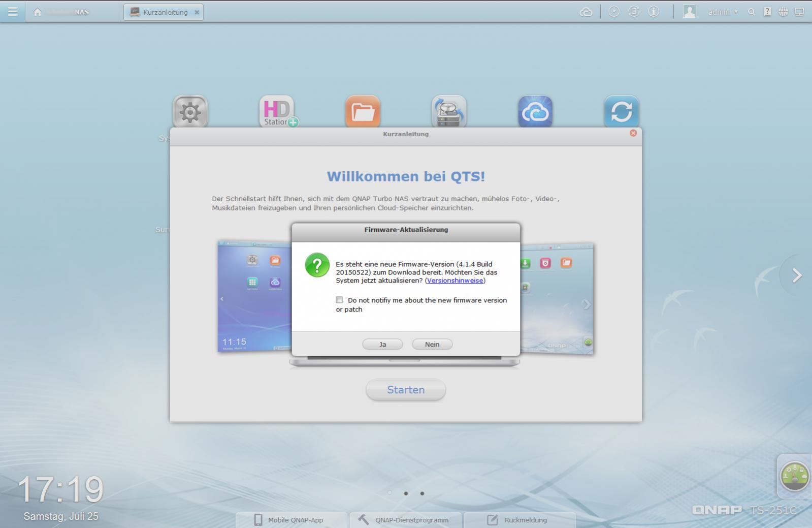Viewport: 812px width, 528px height.
Task: Open the File Station folder icon
Action: tap(363, 111)
